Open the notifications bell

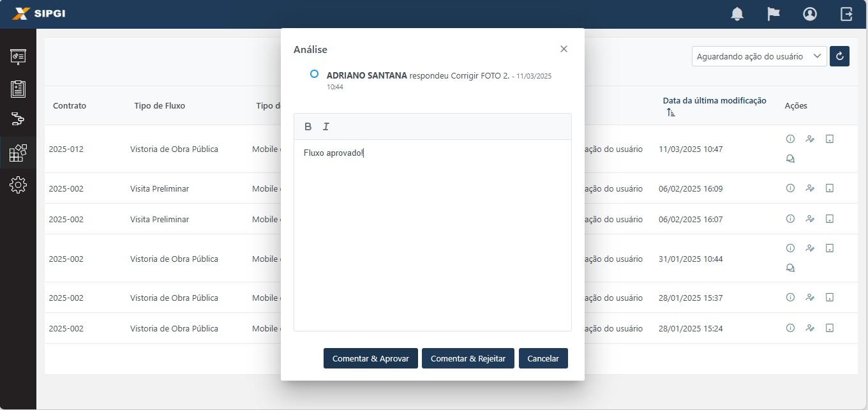click(x=737, y=14)
